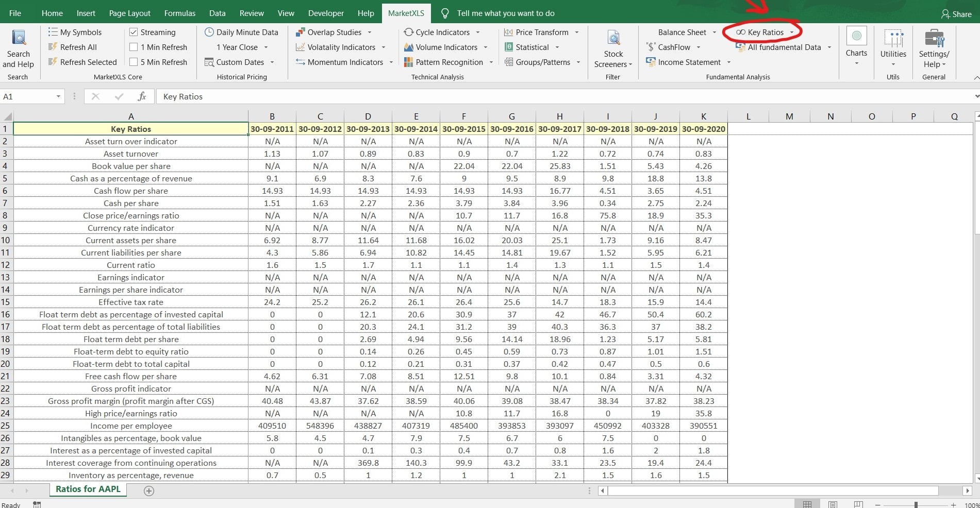Open the CashFlow dollar icon
This screenshot has width=980, height=508.
tap(651, 47)
